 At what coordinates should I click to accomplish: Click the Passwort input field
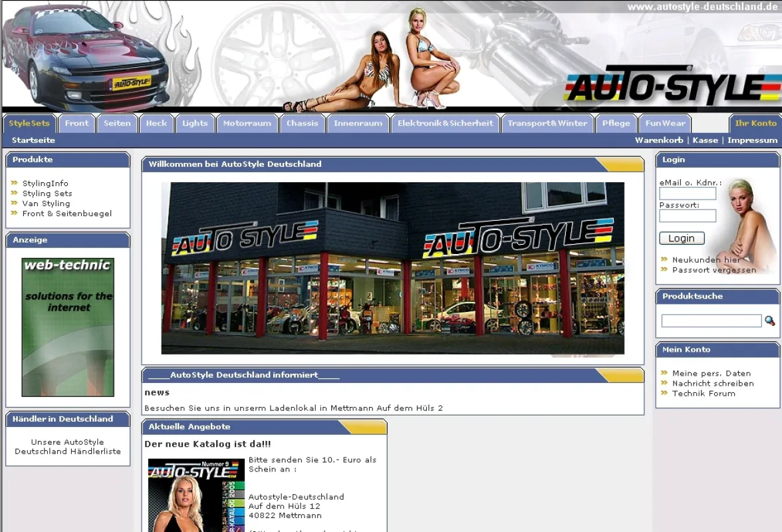[688, 216]
